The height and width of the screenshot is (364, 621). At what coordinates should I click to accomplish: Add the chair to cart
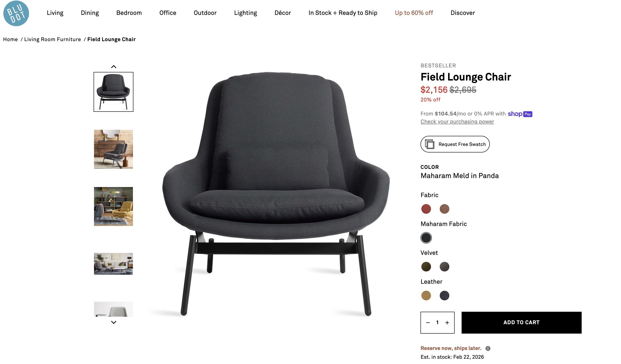coord(522,323)
